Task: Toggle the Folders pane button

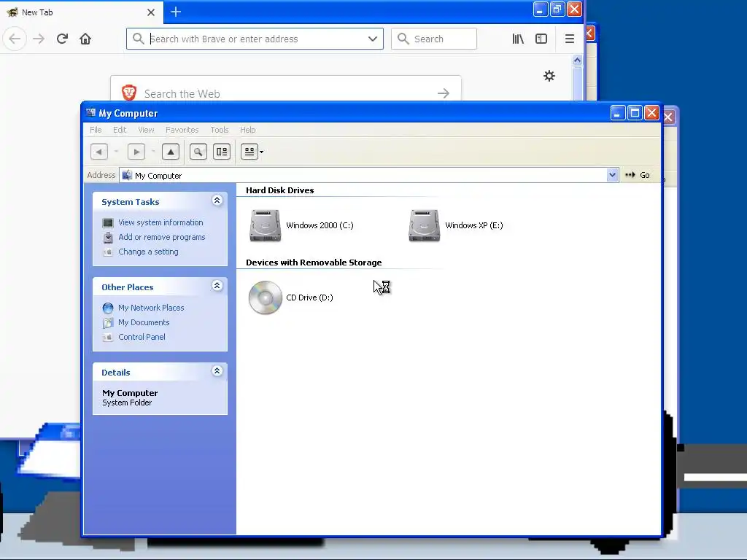Action: [222, 152]
